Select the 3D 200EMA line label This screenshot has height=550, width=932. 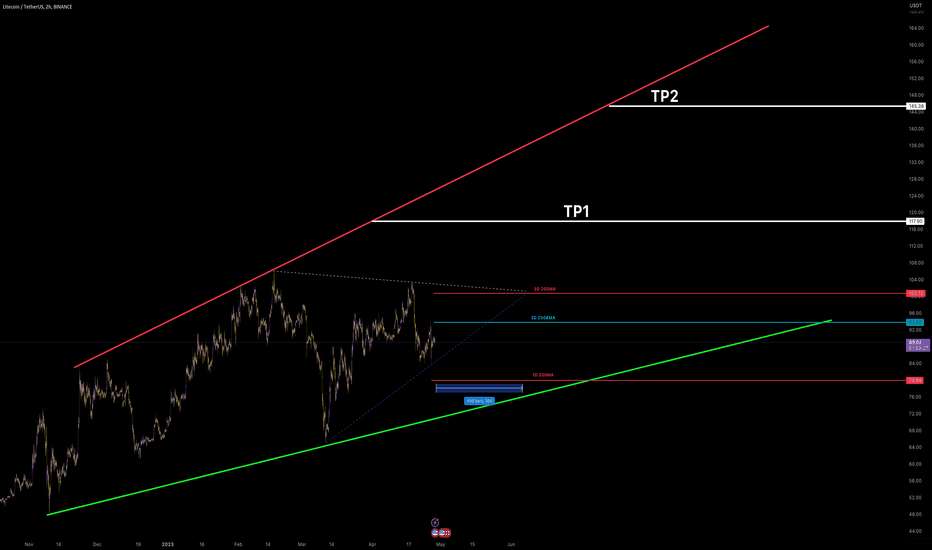coord(543,318)
